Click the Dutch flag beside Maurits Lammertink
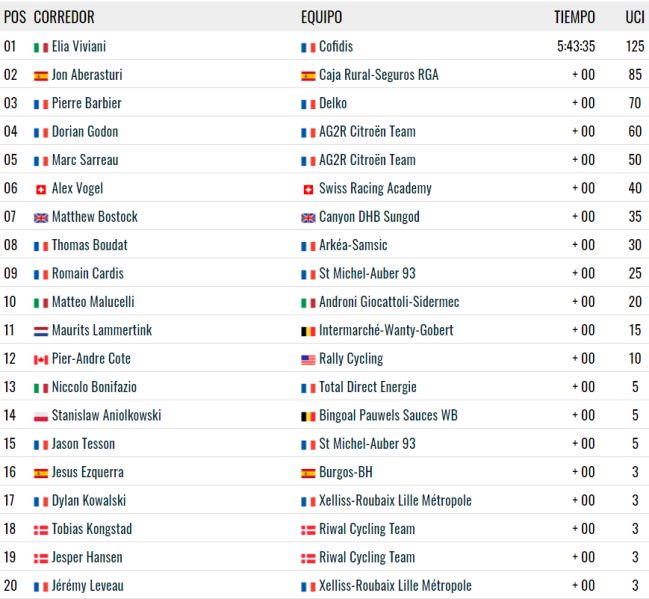 (x=41, y=331)
